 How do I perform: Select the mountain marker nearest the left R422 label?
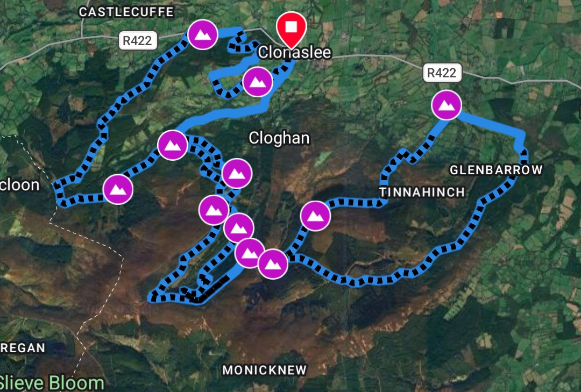click(202, 34)
